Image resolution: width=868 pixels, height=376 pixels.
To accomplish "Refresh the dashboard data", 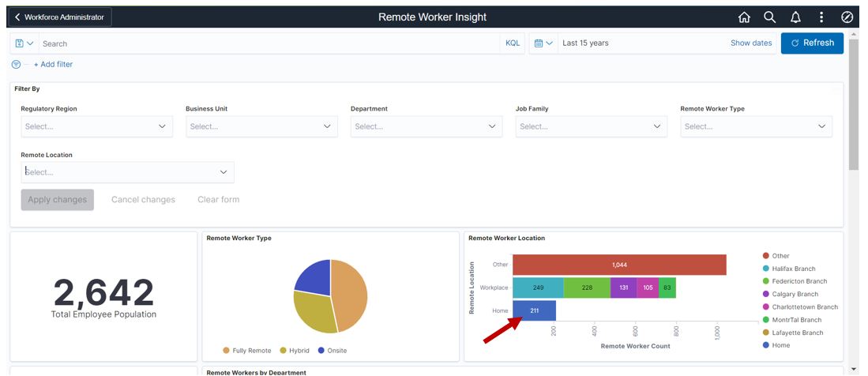I will 812,43.
